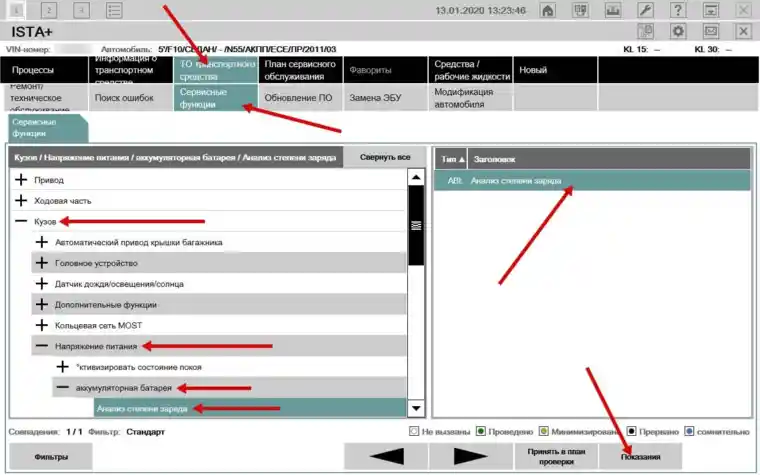This screenshot has width=760, height=475.
Task: Toggle the Проведено status checkbox
Action: coord(480,431)
